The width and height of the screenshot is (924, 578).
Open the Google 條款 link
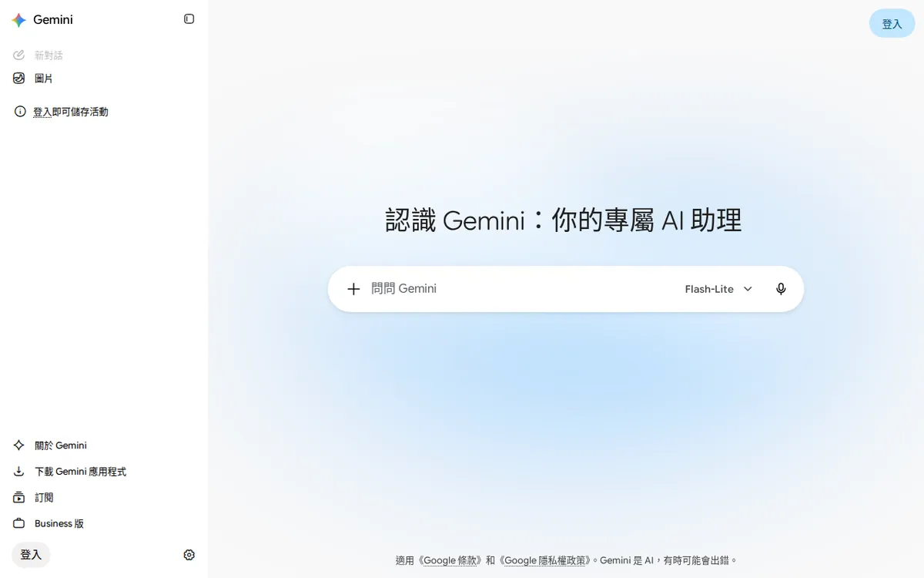click(452, 560)
